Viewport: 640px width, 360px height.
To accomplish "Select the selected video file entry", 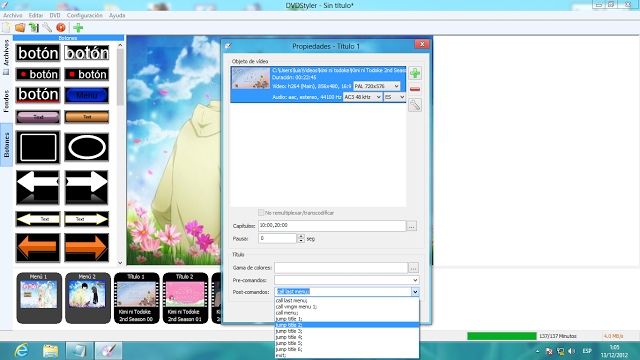I will (x=318, y=84).
